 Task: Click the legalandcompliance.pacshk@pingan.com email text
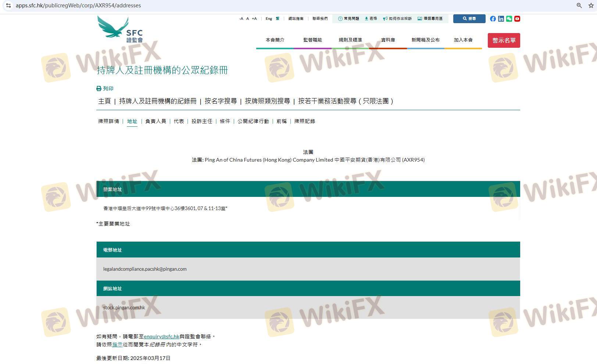pos(145,269)
